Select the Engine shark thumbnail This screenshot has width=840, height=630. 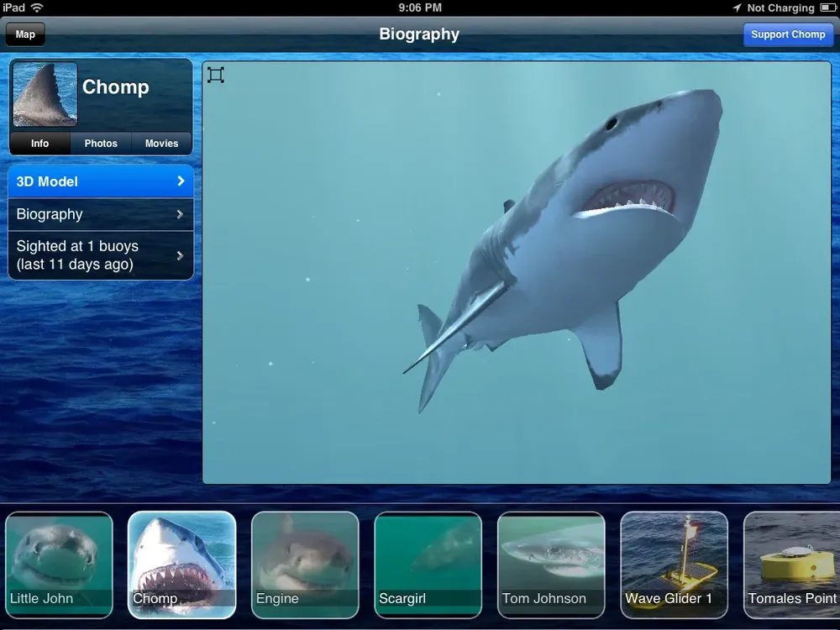point(305,564)
